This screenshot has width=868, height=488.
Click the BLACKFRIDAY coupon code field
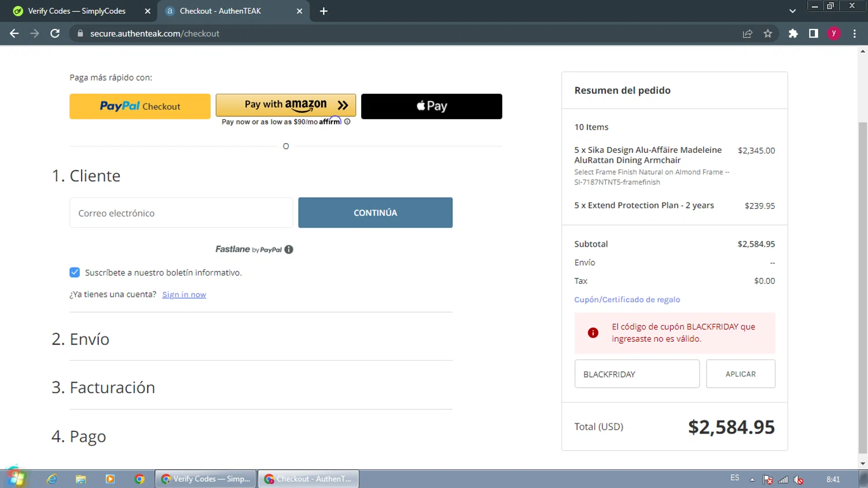[637, 374]
